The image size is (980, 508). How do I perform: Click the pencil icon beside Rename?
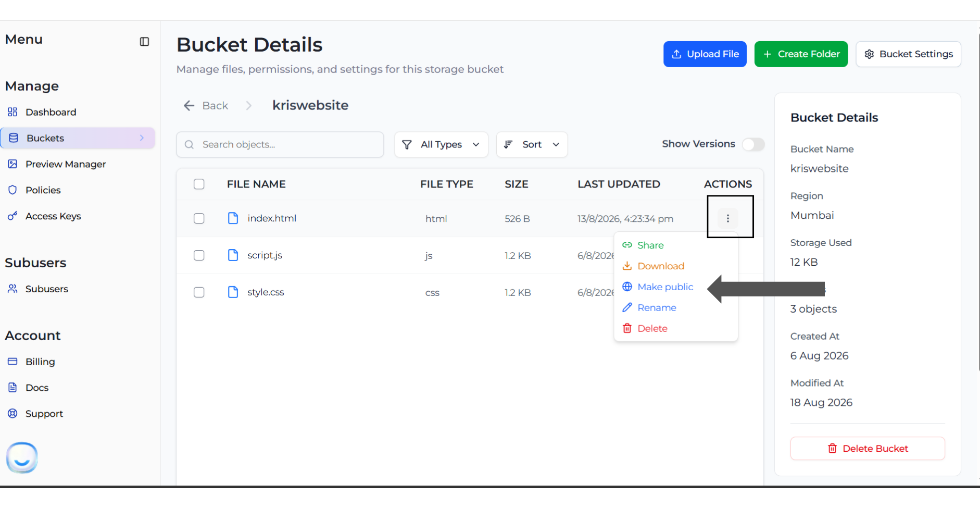tap(627, 307)
